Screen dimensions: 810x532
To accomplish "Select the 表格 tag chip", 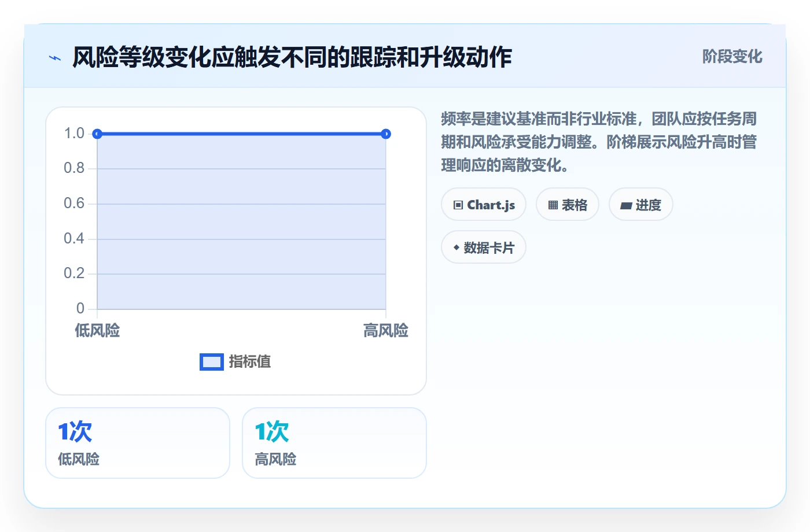I will [568, 205].
